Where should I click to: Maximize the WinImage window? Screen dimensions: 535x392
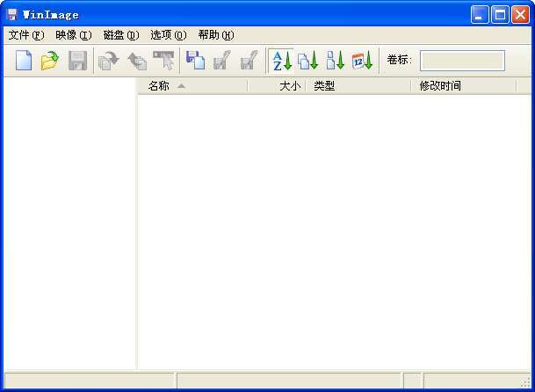[500, 15]
